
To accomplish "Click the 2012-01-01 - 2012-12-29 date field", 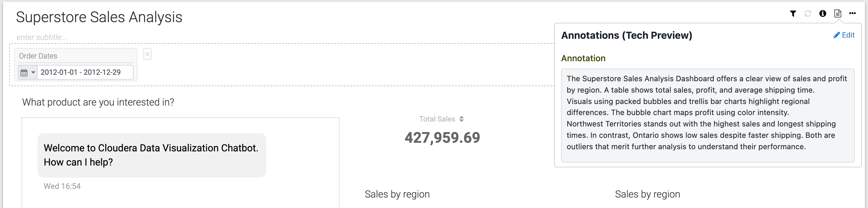I will pos(84,72).
